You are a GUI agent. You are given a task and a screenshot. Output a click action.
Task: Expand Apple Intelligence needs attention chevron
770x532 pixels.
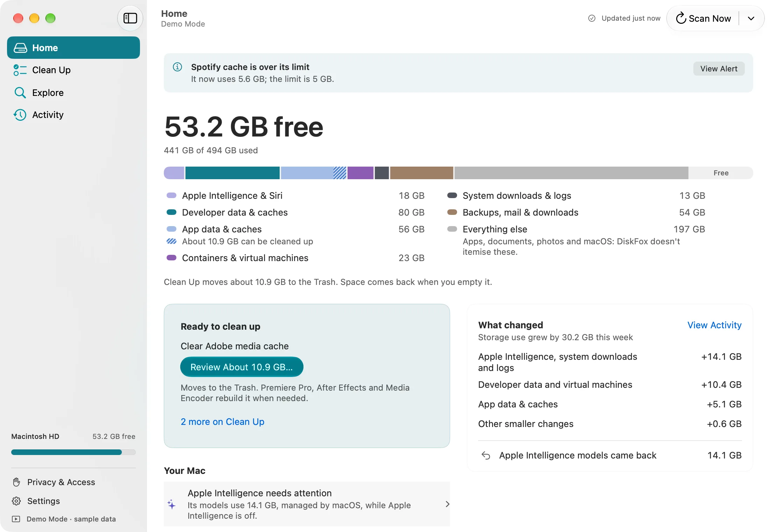pos(447,504)
